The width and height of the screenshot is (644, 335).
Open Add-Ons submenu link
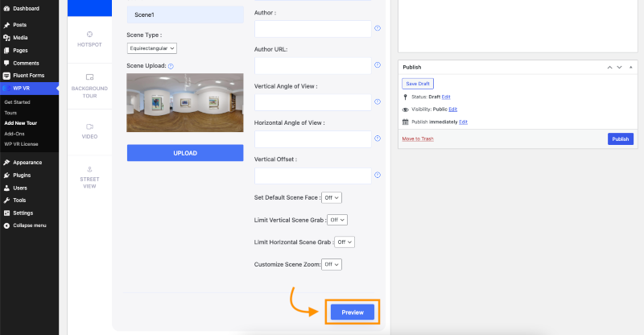(x=14, y=134)
